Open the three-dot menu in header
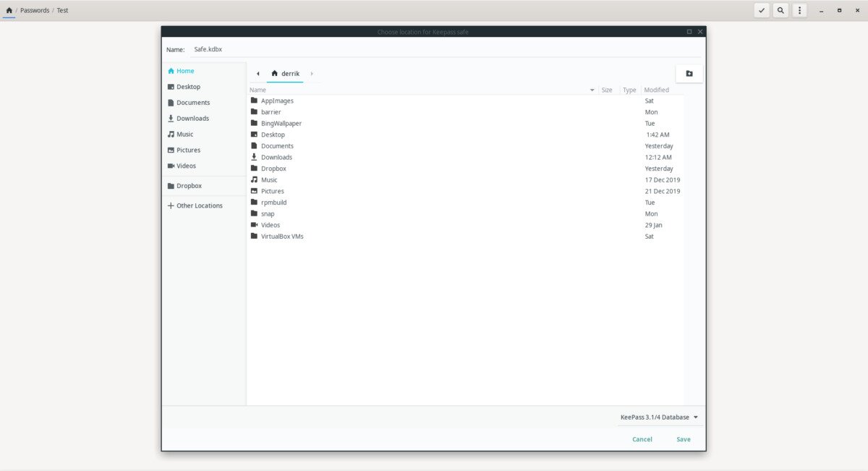The height and width of the screenshot is (471, 868). [799, 10]
